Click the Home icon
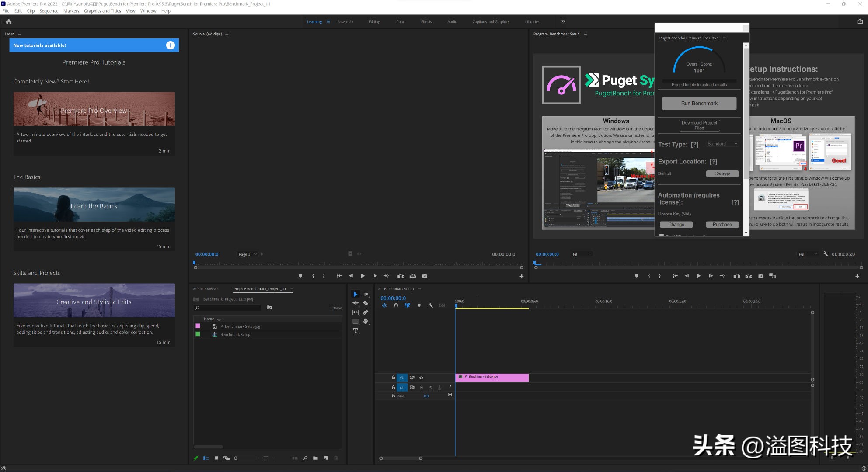 pos(9,21)
